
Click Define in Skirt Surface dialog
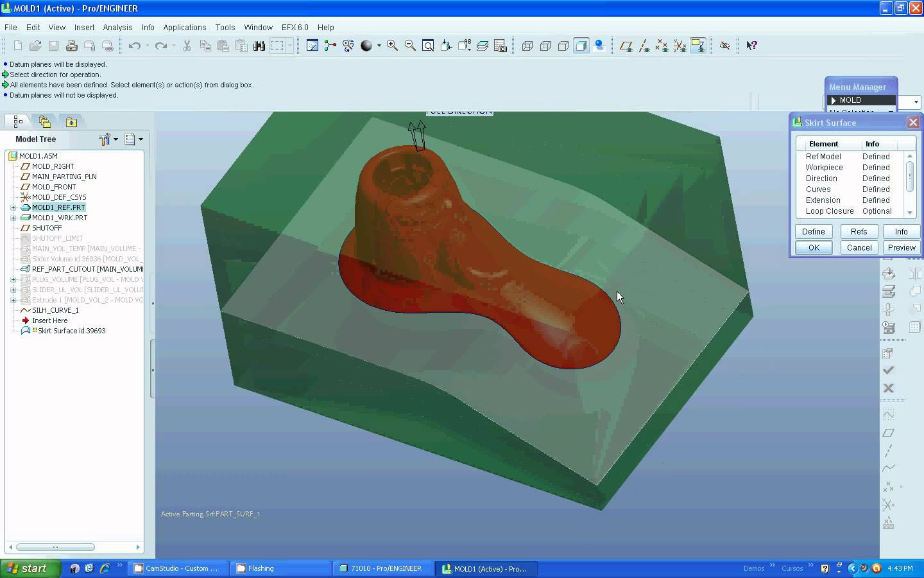point(814,231)
